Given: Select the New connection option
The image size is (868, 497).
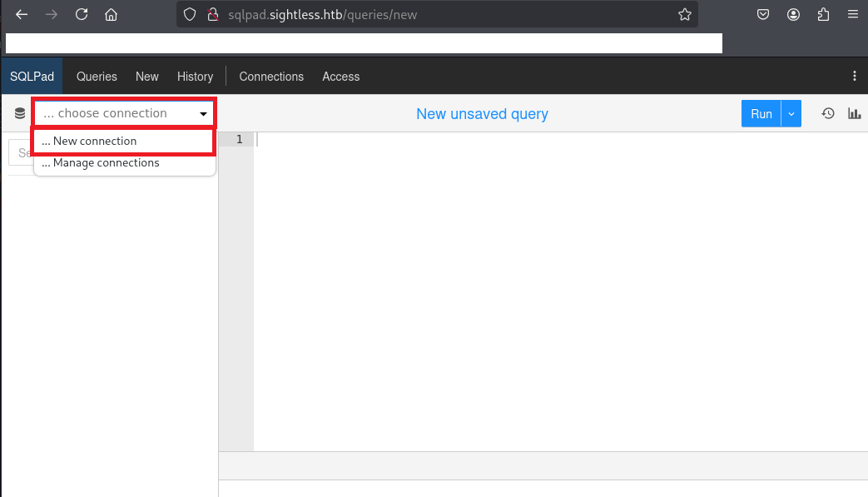Looking at the screenshot, I should (x=123, y=142).
